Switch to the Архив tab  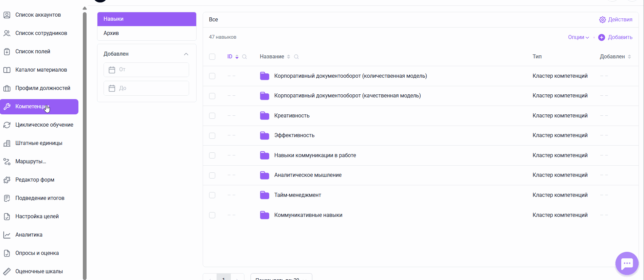pos(111,33)
